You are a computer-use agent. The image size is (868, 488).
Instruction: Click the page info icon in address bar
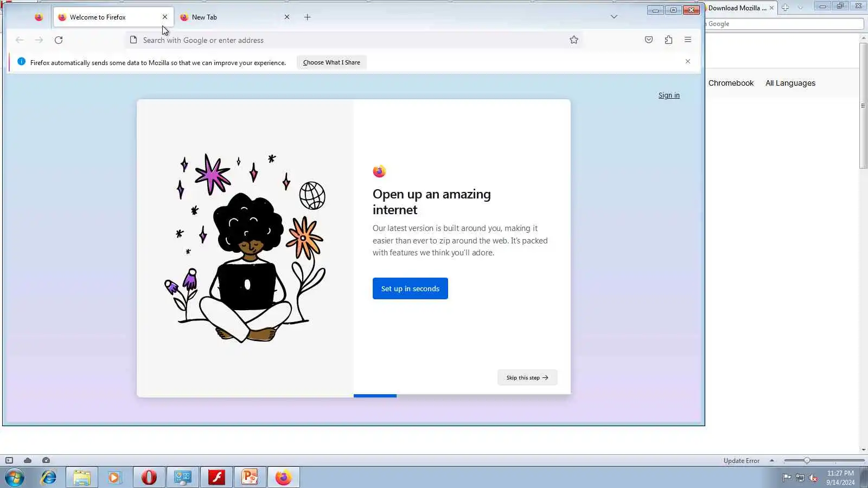[x=133, y=40]
